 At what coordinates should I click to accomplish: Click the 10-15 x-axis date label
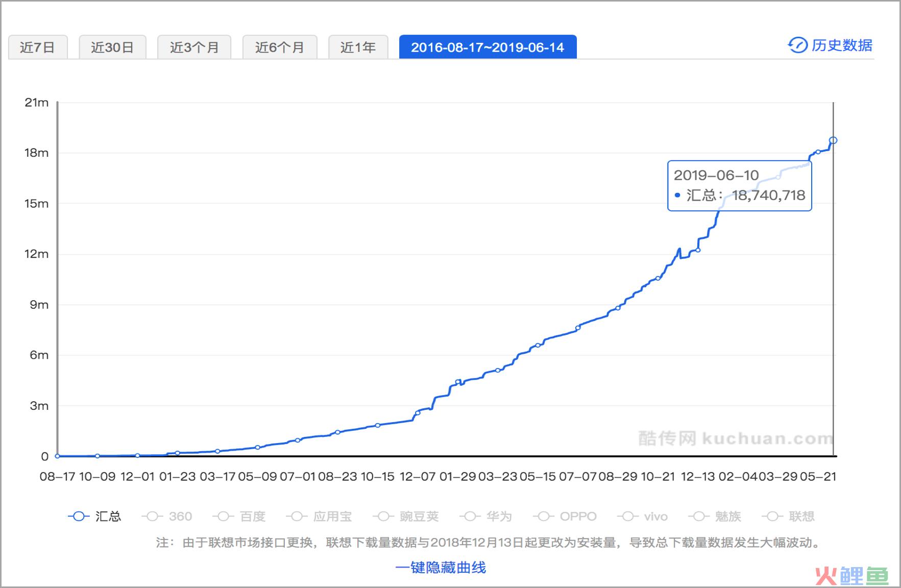[378, 477]
